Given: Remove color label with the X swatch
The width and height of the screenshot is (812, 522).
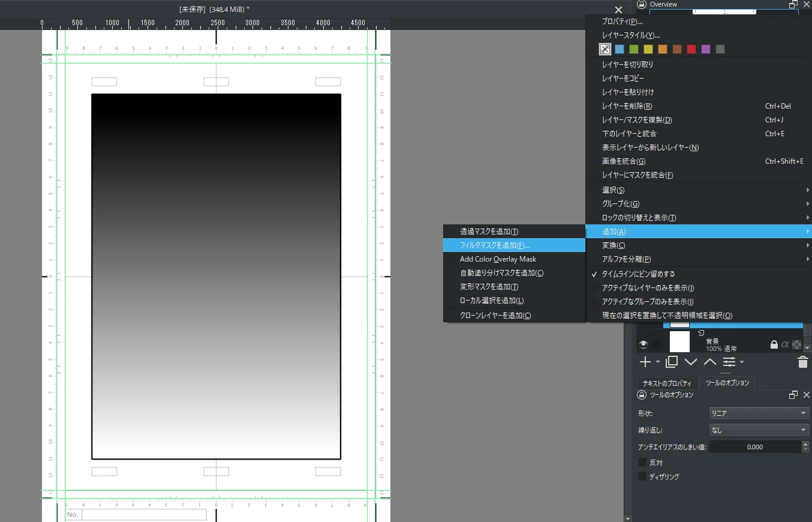Looking at the screenshot, I should point(605,49).
